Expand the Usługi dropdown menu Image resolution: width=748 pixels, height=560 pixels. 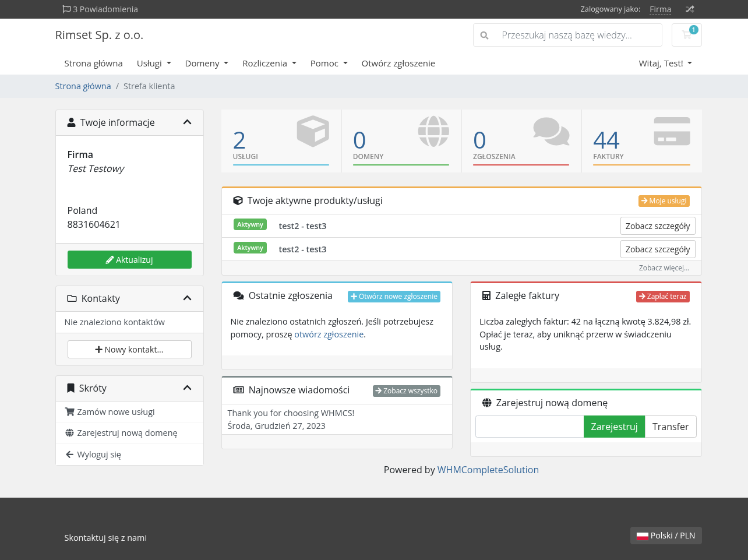click(x=154, y=64)
